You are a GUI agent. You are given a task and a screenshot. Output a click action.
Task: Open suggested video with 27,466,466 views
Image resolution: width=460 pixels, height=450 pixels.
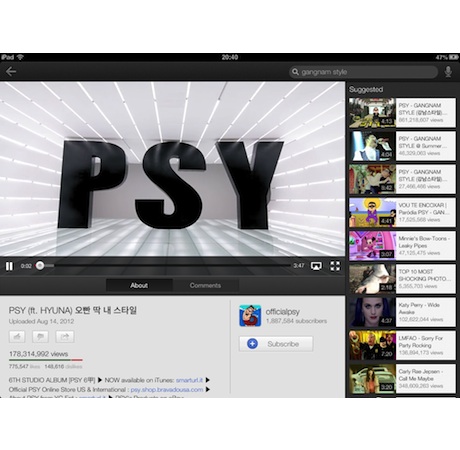[x=402, y=179]
